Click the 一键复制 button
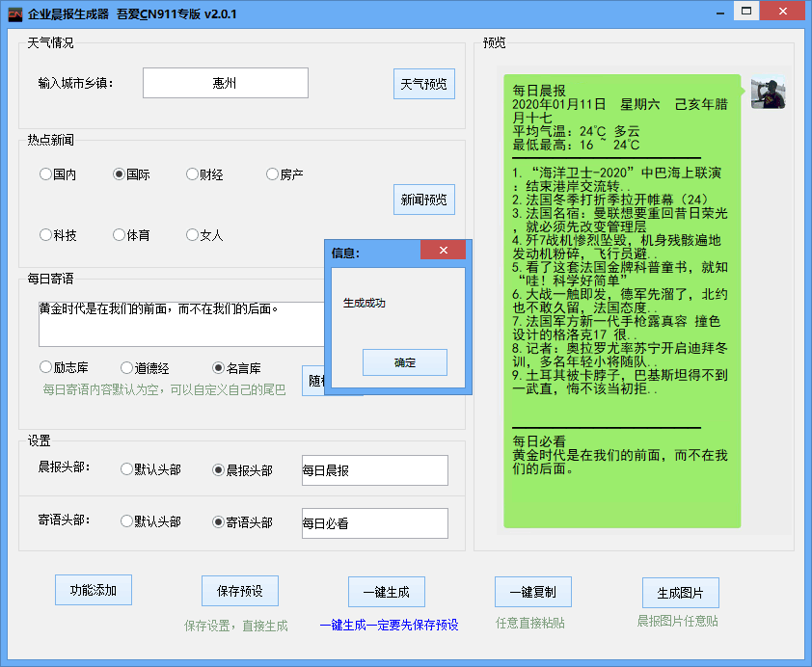The image size is (812, 667). 533,592
